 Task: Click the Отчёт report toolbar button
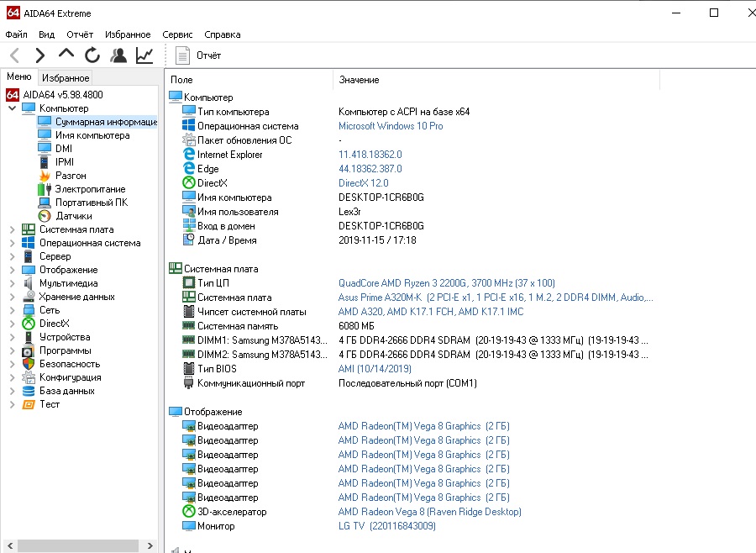pos(198,55)
